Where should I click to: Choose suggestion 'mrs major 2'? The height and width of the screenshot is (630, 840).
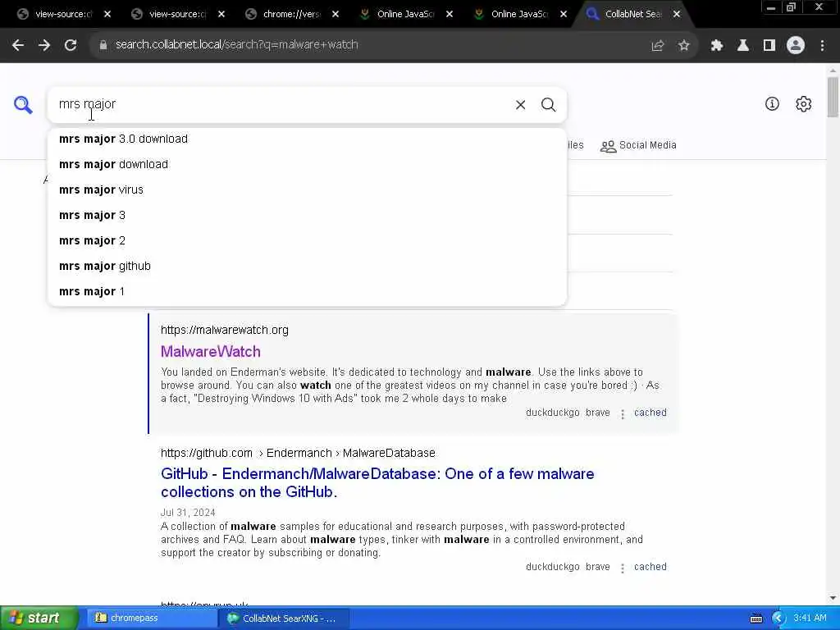tap(307, 240)
